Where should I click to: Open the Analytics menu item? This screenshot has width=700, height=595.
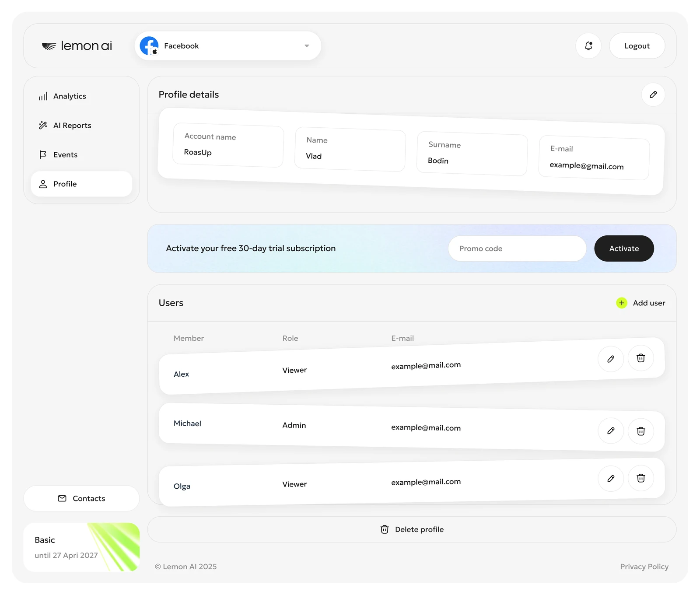point(81,96)
